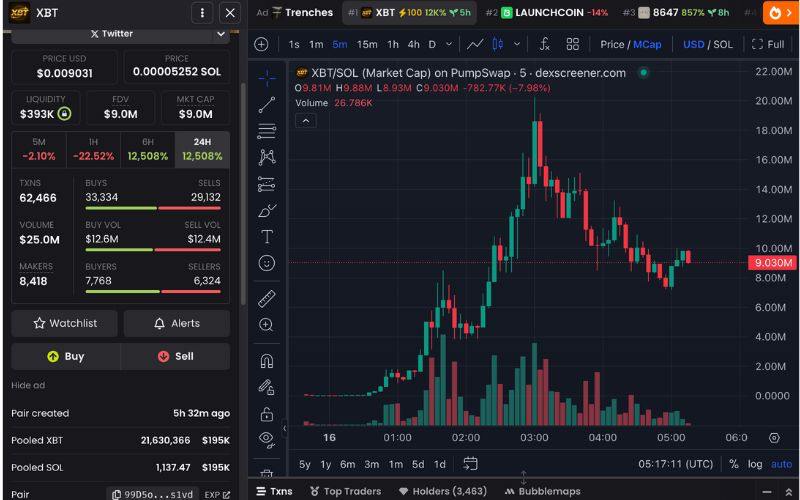Select the 5M price change tab
The height and width of the screenshot is (500, 800).
tap(39, 149)
